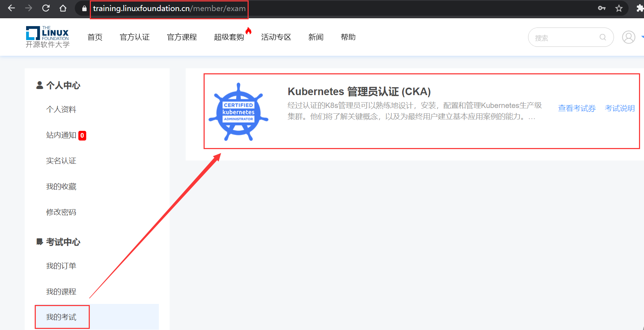Click the Kubernetes 管理员认证 (CKA) title
Image resolution: width=644 pixels, height=330 pixels.
coord(359,92)
